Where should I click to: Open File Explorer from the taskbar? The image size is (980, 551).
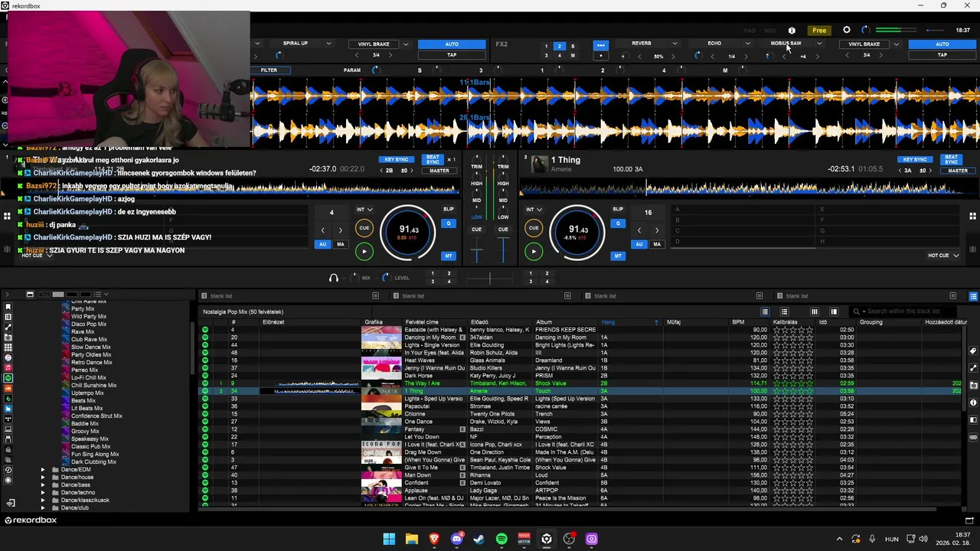click(x=411, y=540)
